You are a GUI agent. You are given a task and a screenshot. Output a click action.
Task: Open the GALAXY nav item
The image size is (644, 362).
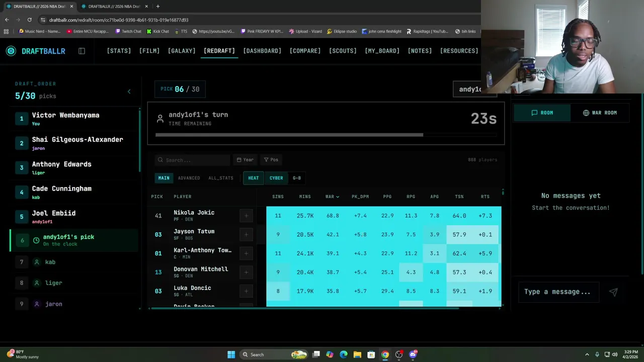pyautogui.click(x=182, y=51)
